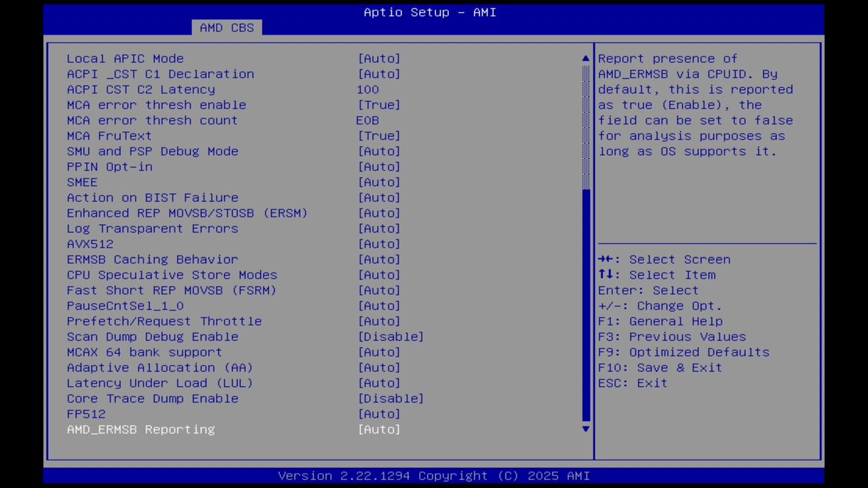Click the scrollbar up arrow
Image resolution: width=868 pixels, height=488 pixels.
click(x=585, y=58)
